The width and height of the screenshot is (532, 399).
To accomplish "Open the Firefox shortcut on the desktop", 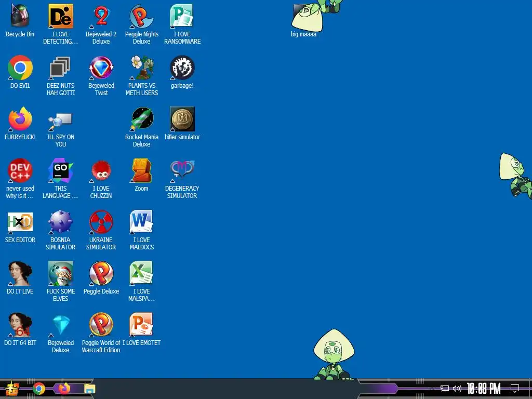I will (20, 124).
